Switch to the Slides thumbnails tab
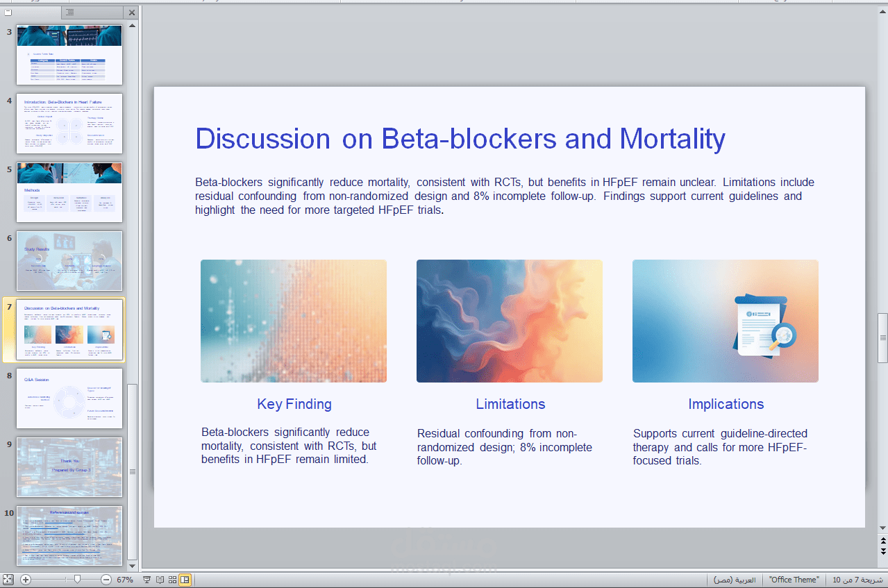 pyautogui.click(x=32, y=12)
